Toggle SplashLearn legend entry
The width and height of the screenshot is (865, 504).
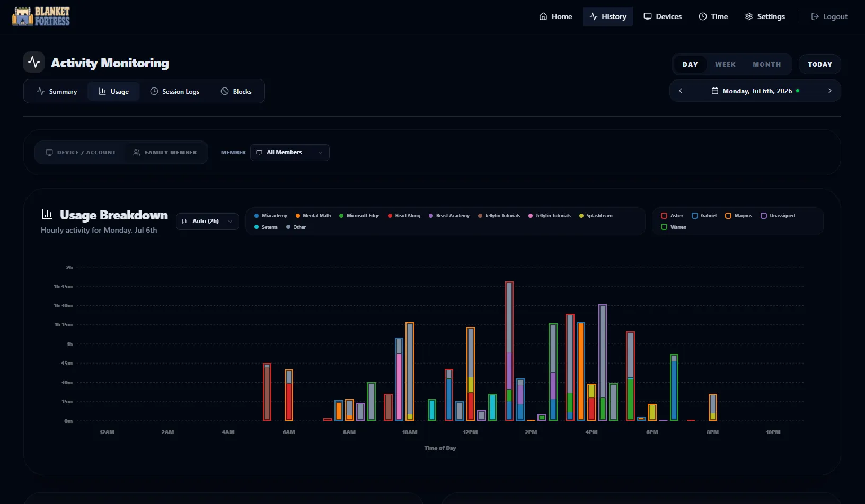tap(596, 216)
